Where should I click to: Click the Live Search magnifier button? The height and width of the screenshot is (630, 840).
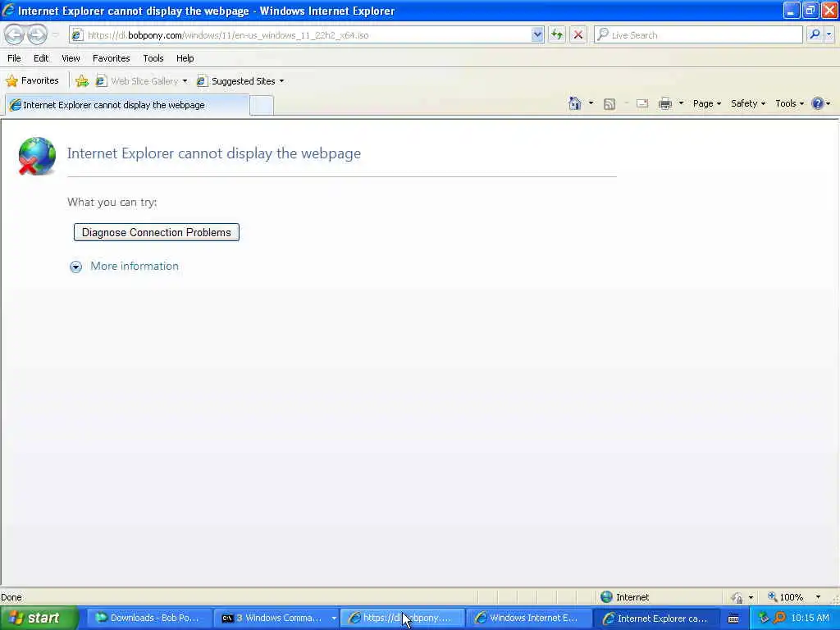[x=815, y=34]
